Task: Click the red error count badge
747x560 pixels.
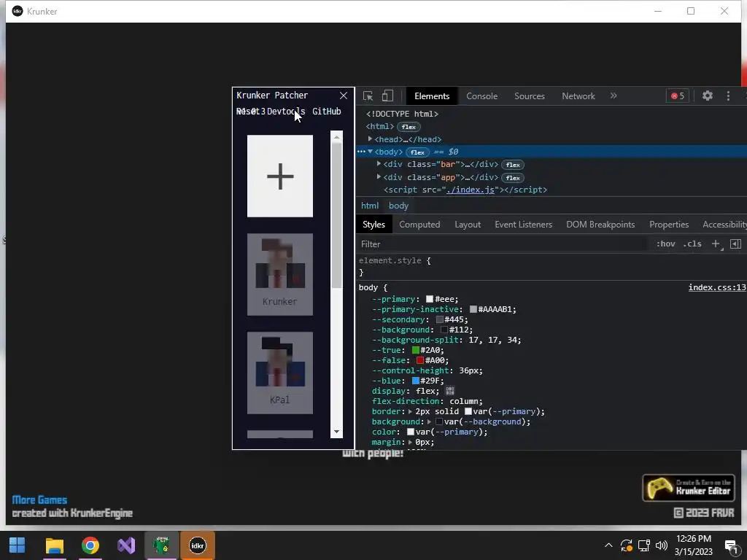Action: point(678,96)
